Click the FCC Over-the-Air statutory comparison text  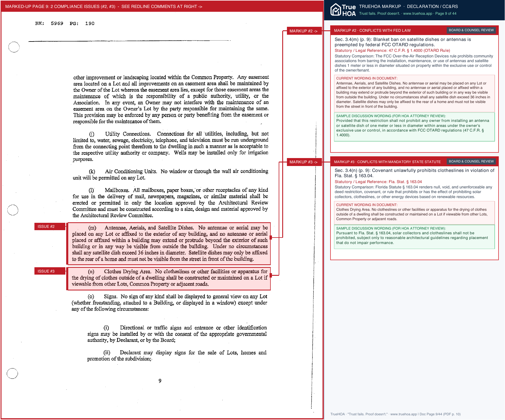click(414, 63)
